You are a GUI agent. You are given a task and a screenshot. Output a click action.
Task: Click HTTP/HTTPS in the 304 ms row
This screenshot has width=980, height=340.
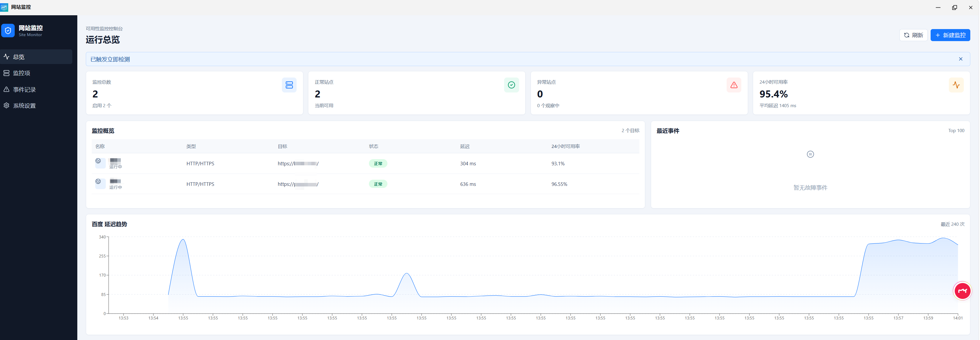200,164
